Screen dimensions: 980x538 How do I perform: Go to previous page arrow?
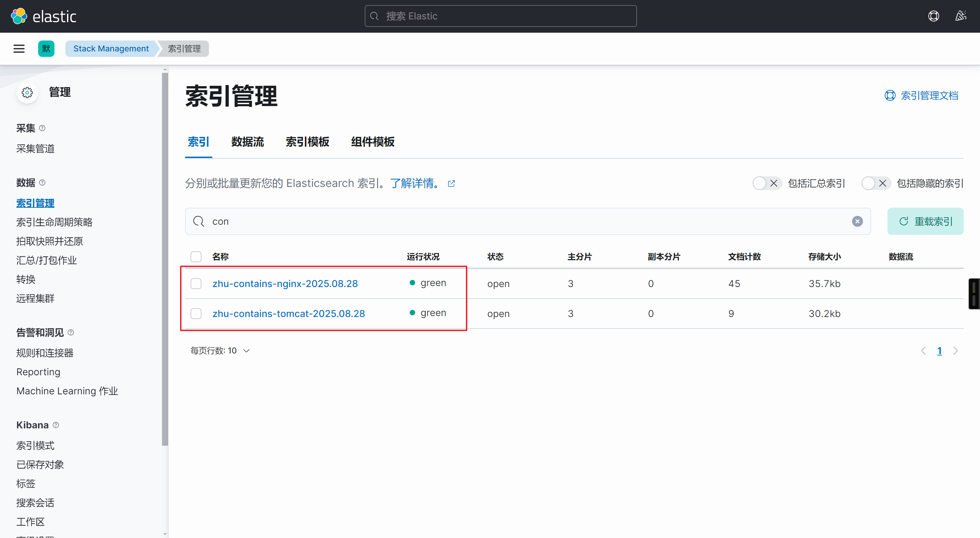[x=923, y=351]
